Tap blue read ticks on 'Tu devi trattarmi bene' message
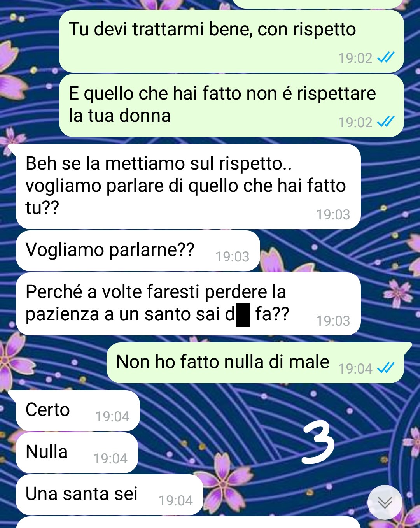This screenshot has height=528, width=420. [386, 58]
